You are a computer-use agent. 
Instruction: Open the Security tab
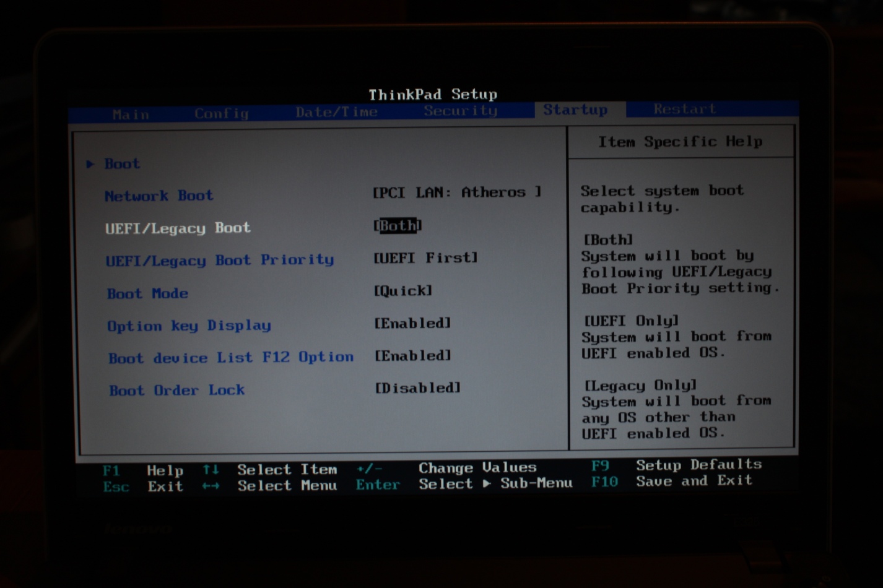(461, 111)
